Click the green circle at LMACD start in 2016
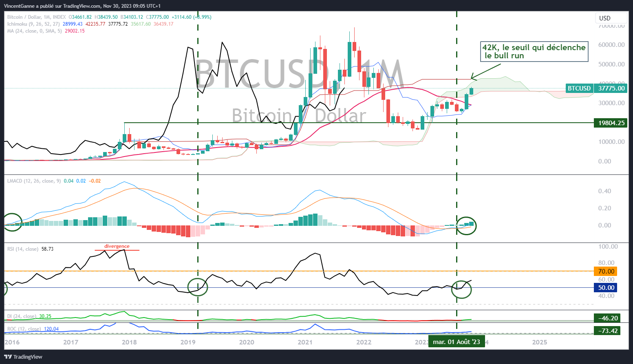 [12, 222]
